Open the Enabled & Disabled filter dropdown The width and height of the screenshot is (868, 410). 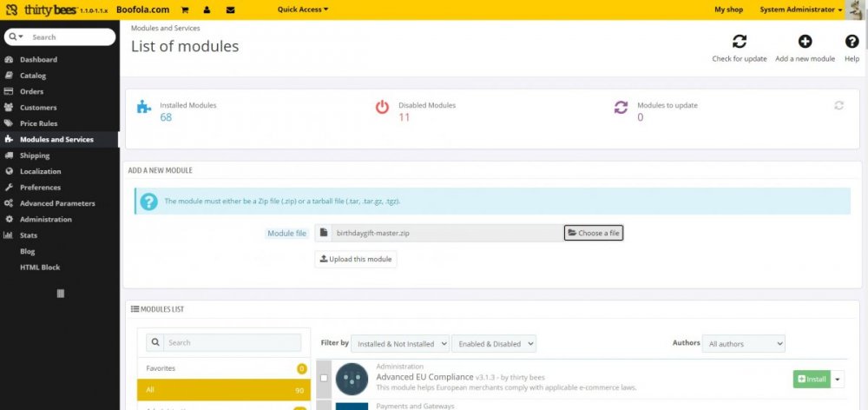(493, 344)
